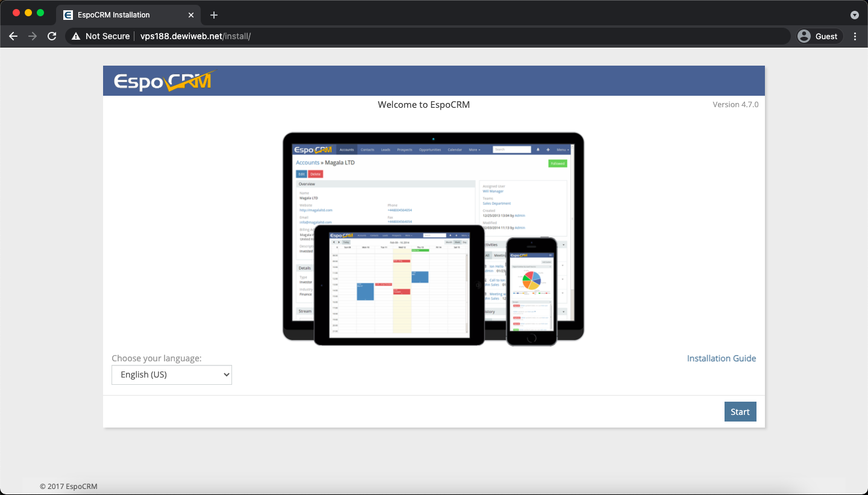Reload the page with refresh icon

(x=52, y=36)
